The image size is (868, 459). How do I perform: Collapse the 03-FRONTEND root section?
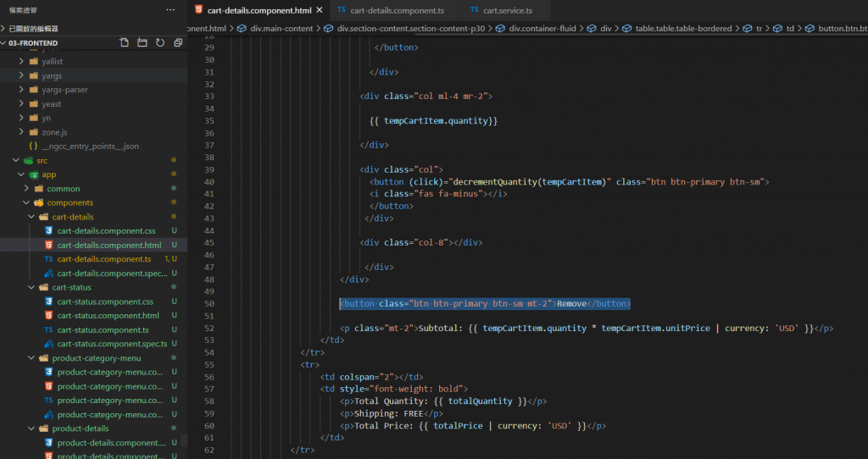pyautogui.click(x=33, y=42)
